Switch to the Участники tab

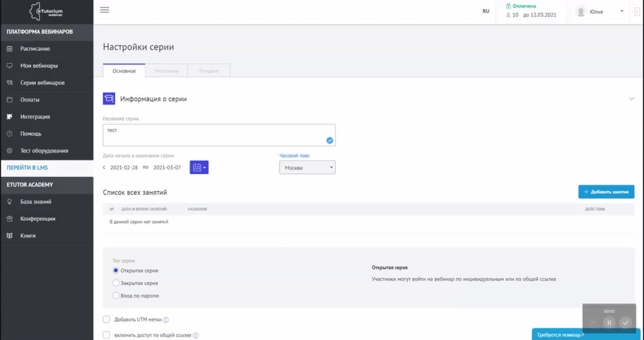(x=166, y=71)
